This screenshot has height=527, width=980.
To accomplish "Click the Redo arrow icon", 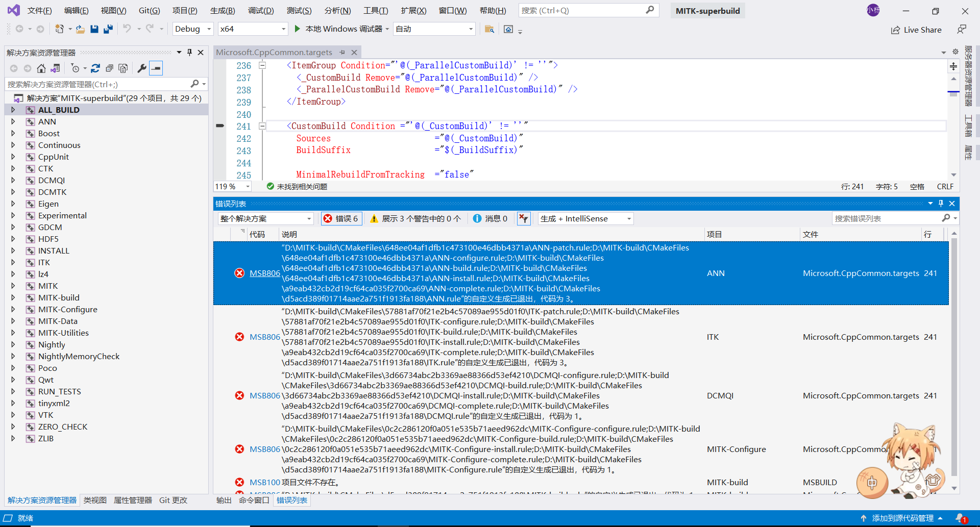I will coord(150,29).
